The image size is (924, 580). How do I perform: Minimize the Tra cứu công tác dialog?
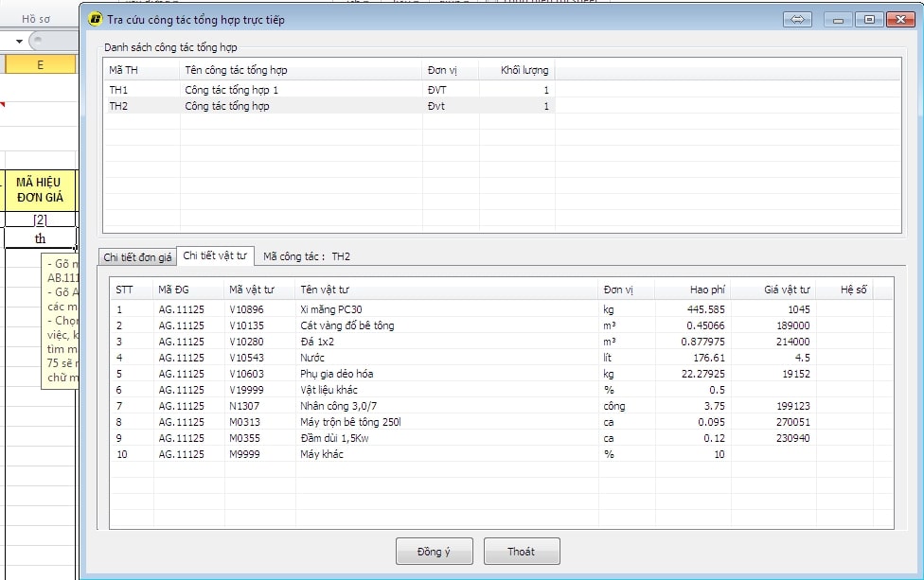838,19
